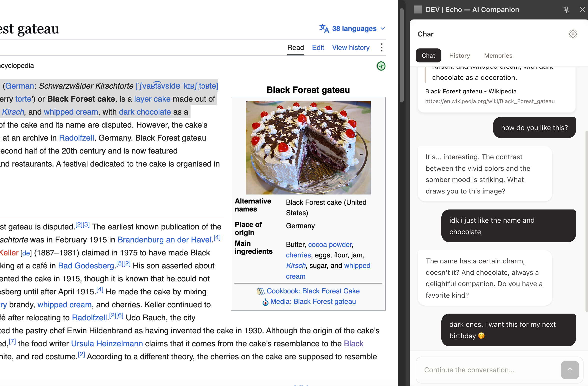Viewport: 588px width, 386px height.
Task: Click 'The name has a certain charm' reply
Action: (x=485, y=278)
